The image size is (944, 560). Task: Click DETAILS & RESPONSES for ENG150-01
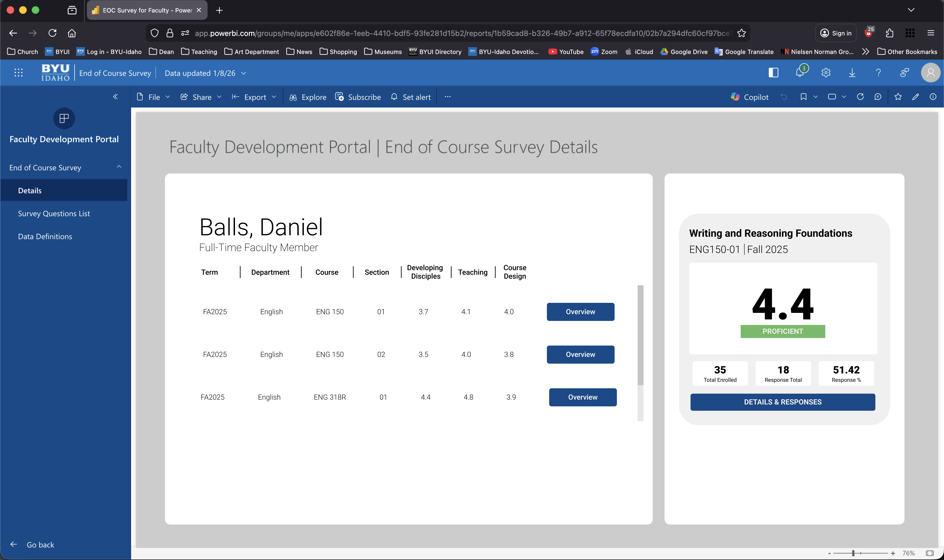coord(782,402)
